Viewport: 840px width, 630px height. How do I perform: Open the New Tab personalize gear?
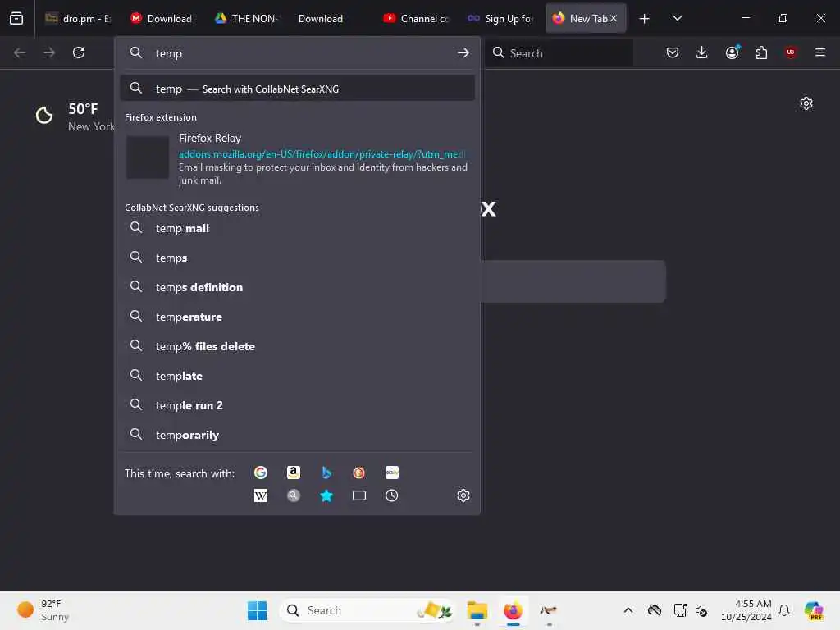pyautogui.click(x=806, y=103)
